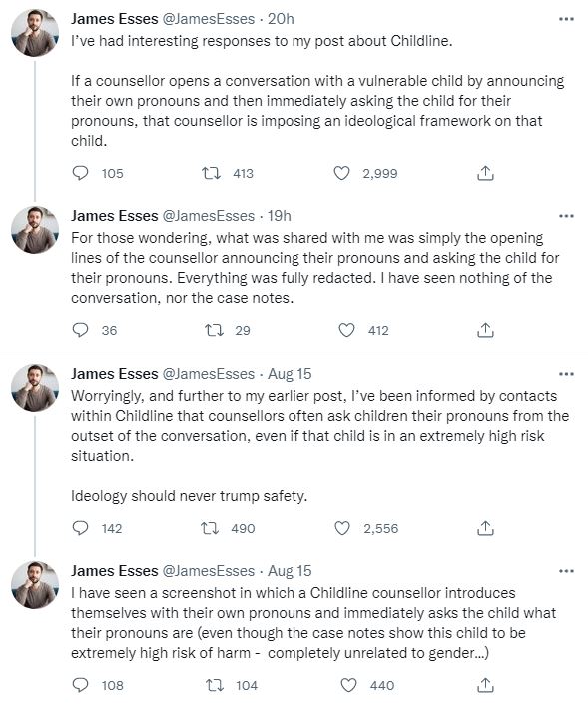The image size is (588, 704).
Task: Reply to the tweet with 105 replies
Action: (80, 173)
